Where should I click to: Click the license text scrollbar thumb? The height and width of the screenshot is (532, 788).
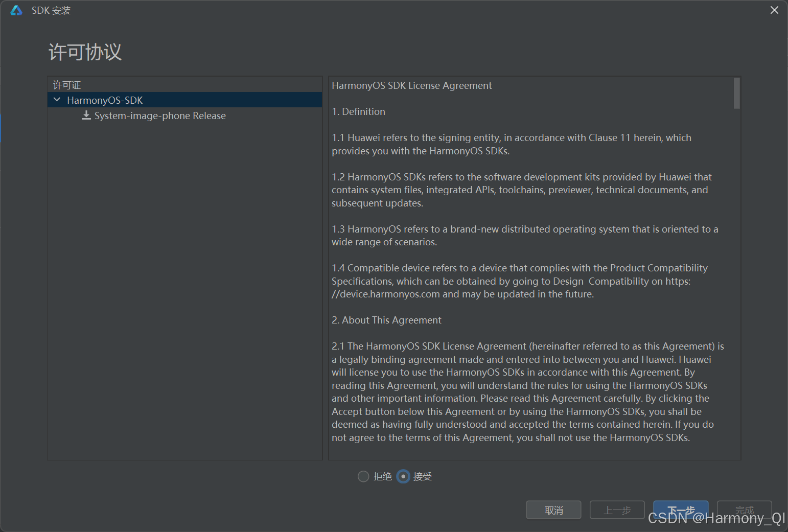[736, 93]
